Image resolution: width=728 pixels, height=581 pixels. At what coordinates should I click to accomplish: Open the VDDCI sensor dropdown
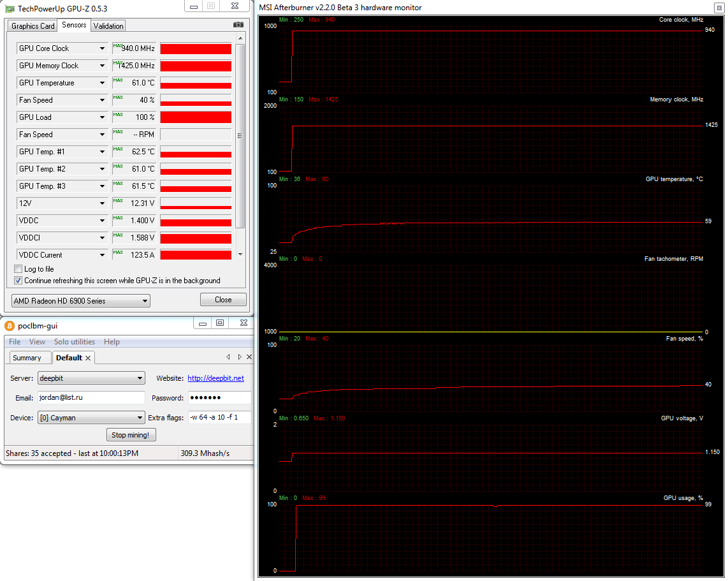pyautogui.click(x=102, y=237)
